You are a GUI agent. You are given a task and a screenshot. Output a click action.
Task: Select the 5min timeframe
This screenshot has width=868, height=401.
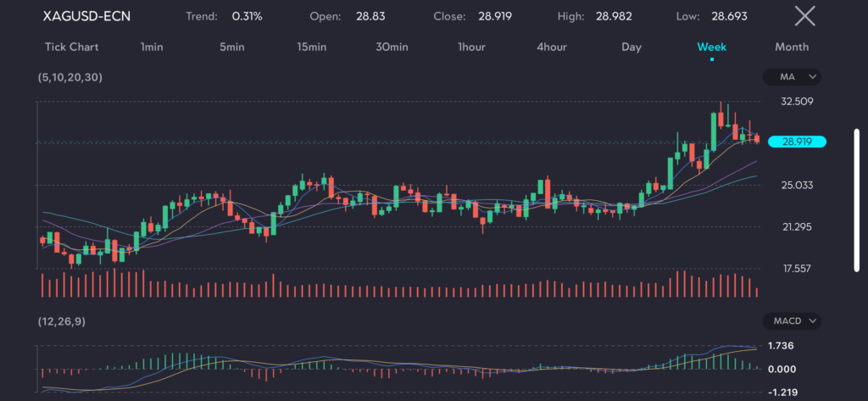[231, 47]
